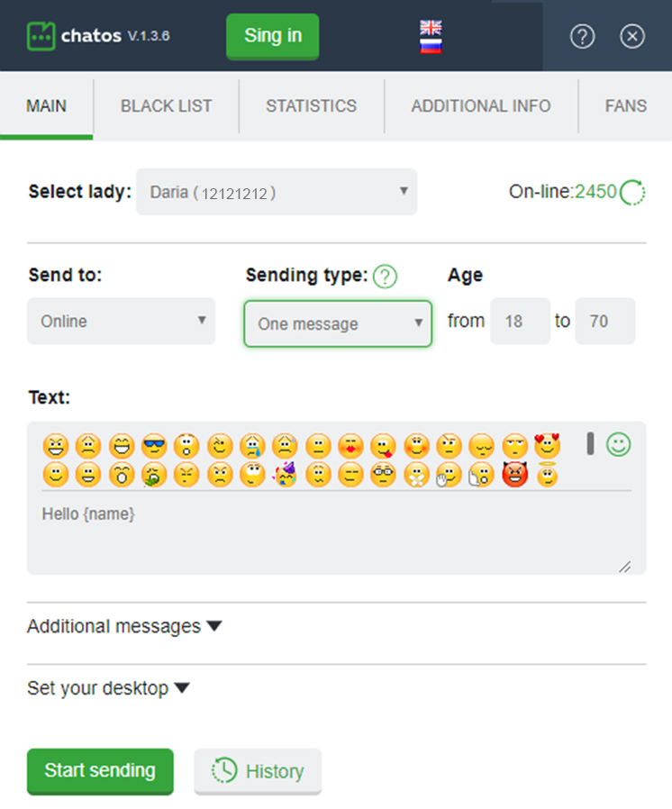Insert the heart-eyes emoji
The height and width of the screenshot is (809, 672).
pos(548,445)
